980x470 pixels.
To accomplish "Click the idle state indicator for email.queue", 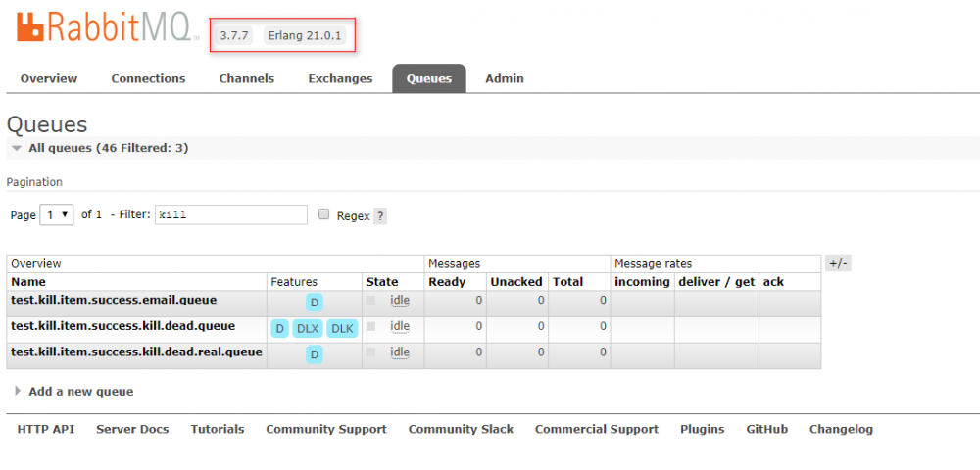I will point(400,300).
